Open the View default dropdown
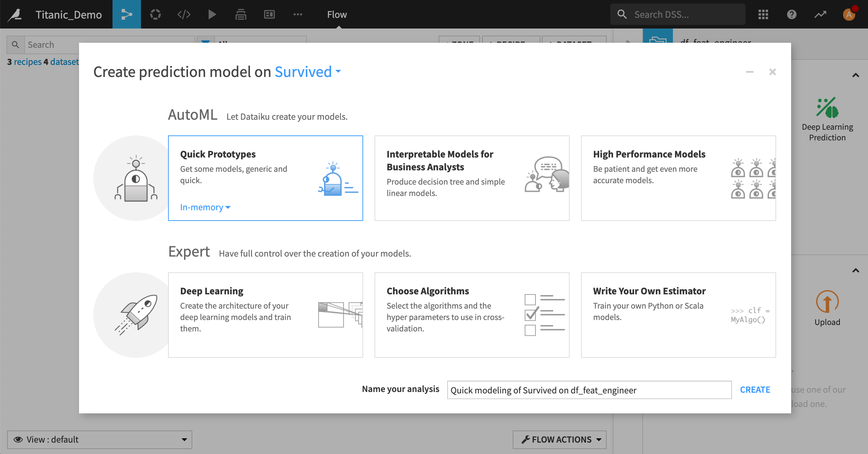 pos(100,439)
